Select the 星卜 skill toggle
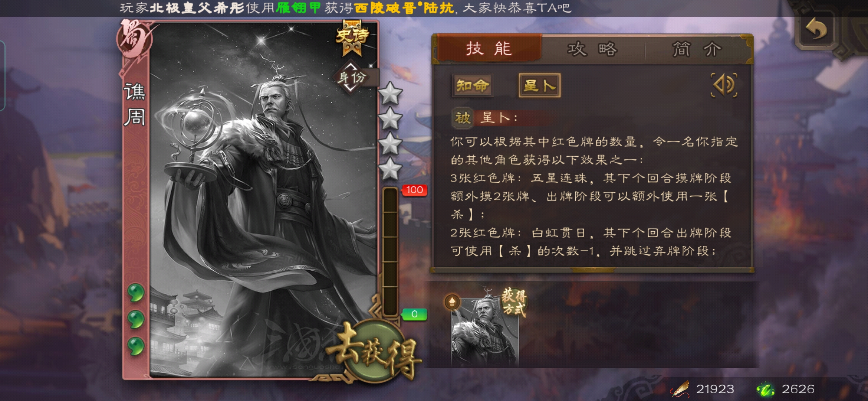This screenshot has width=868, height=401. (x=539, y=85)
